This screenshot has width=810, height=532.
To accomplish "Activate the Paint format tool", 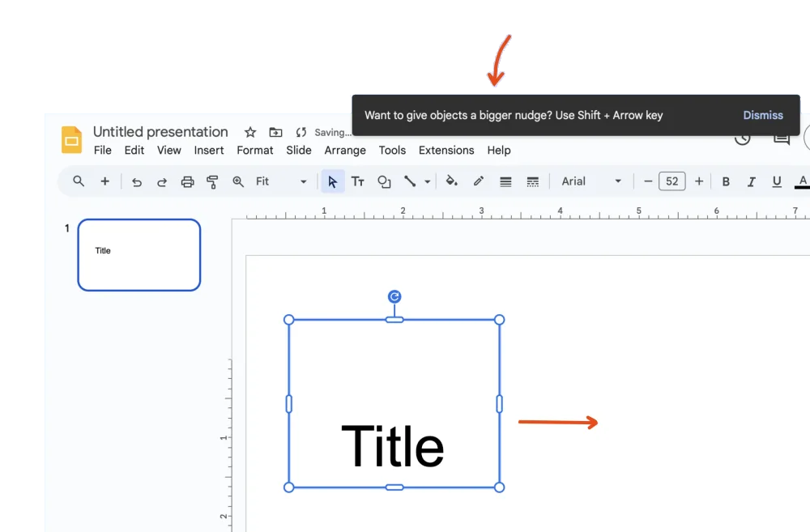I will [212, 182].
